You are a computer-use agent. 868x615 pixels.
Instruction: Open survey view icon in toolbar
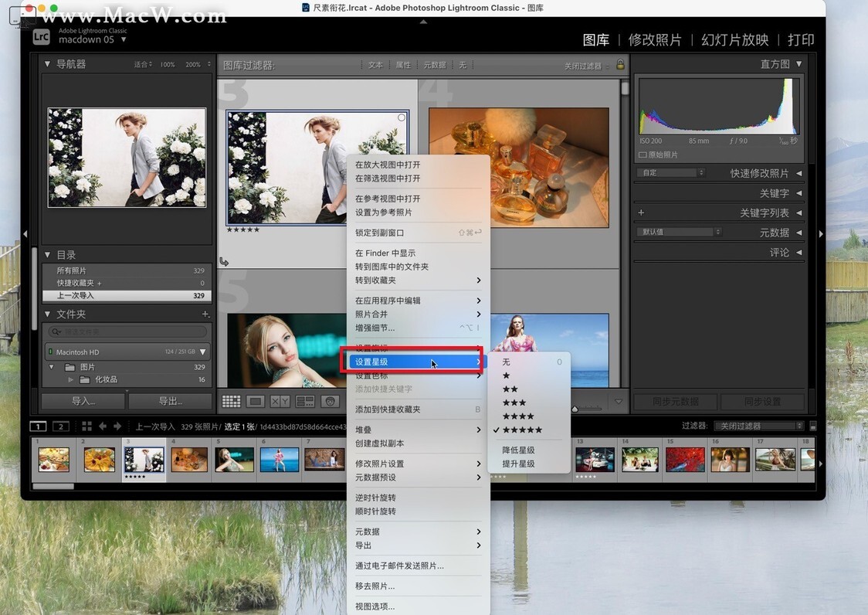[305, 401]
